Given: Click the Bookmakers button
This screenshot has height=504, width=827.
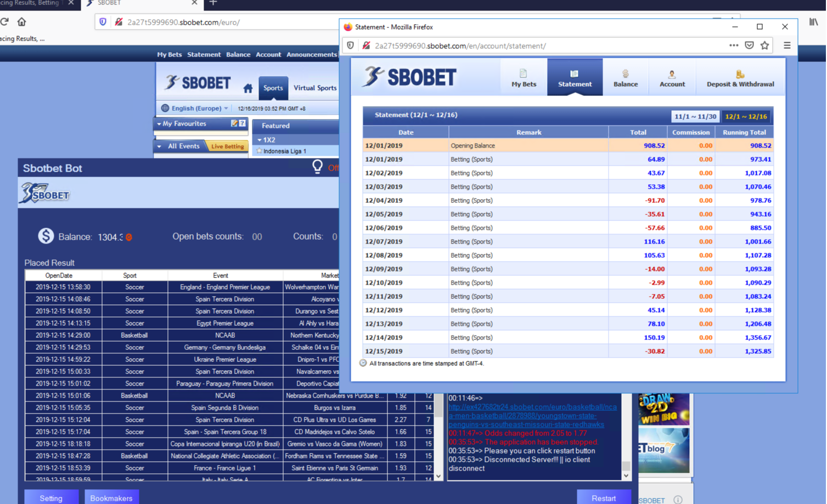Looking at the screenshot, I should pyautogui.click(x=111, y=498).
